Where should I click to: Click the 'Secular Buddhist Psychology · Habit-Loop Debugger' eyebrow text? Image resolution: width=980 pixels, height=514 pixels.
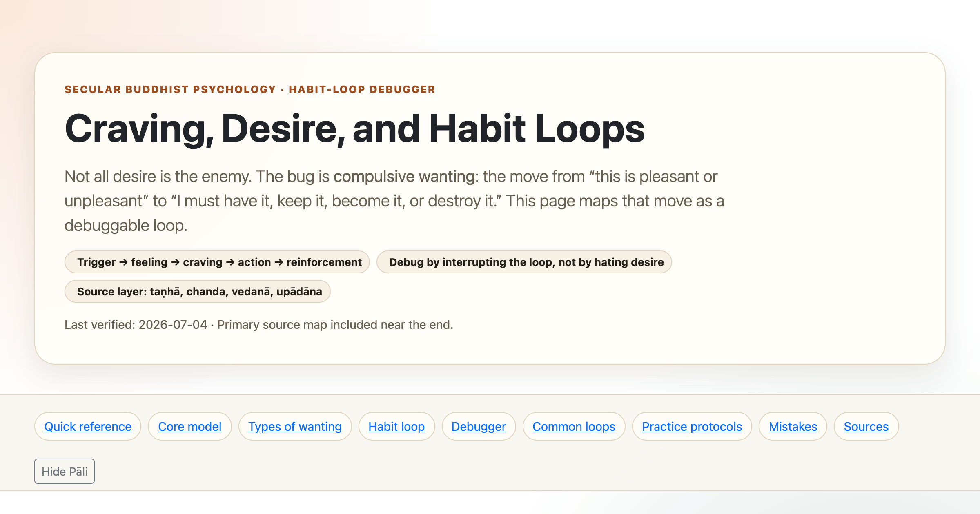(x=250, y=89)
